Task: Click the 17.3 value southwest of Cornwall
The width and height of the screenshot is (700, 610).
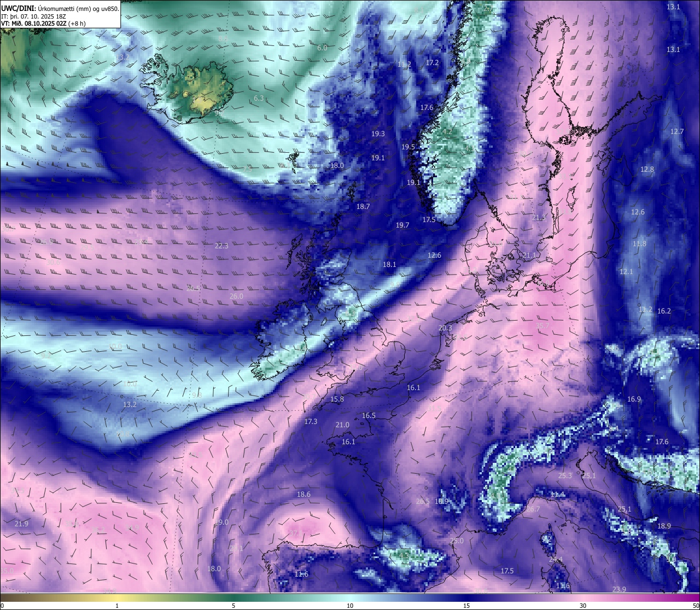Action: pyautogui.click(x=311, y=422)
